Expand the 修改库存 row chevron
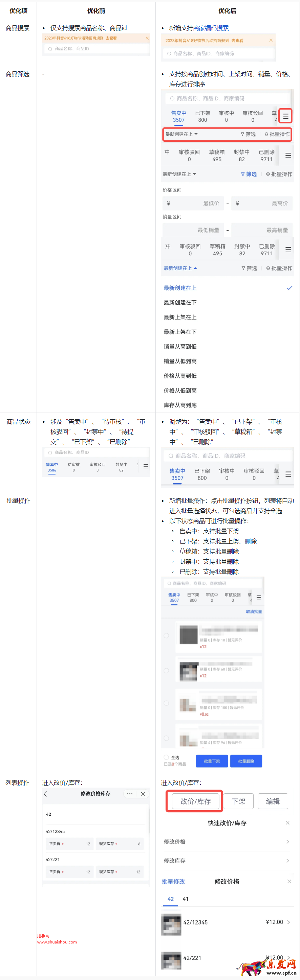300x980 pixels. pyautogui.click(x=287, y=861)
